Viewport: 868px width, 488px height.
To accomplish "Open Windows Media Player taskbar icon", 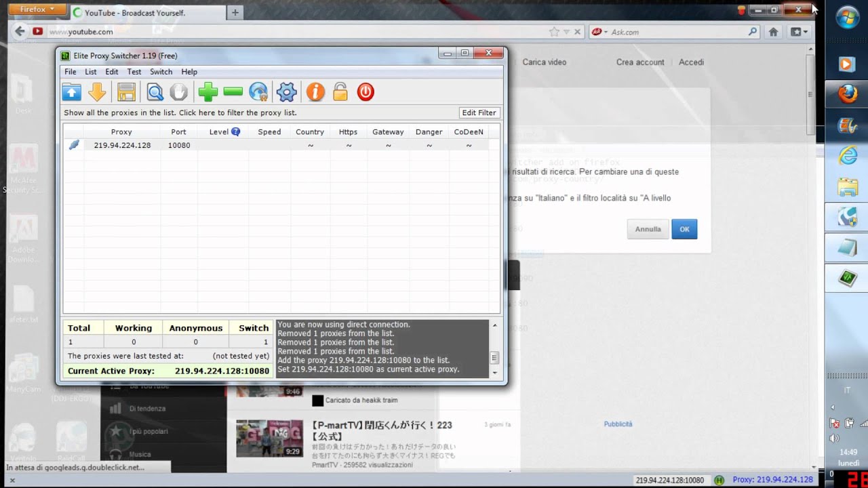I will click(x=847, y=64).
